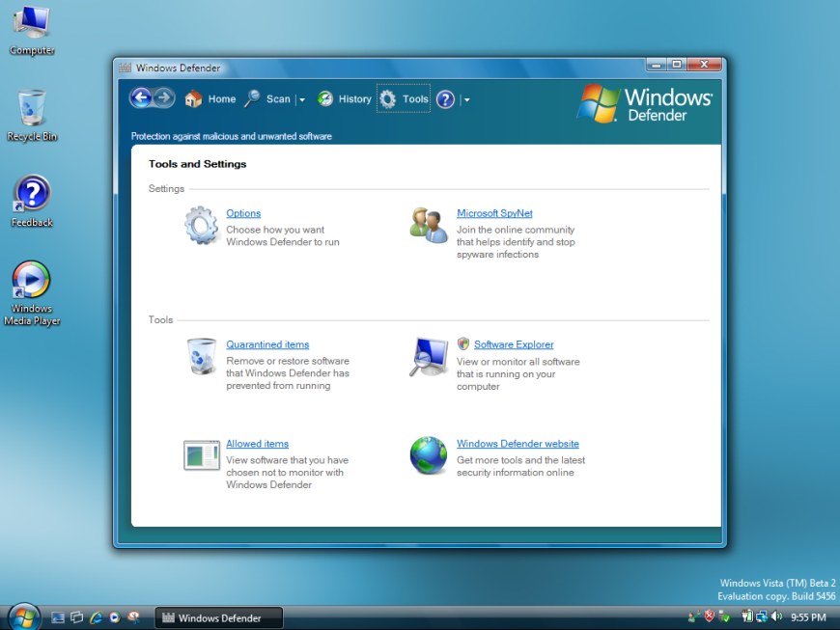
Task: Select the Windows Media Player desktop shortcut
Action: click(x=32, y=293)
